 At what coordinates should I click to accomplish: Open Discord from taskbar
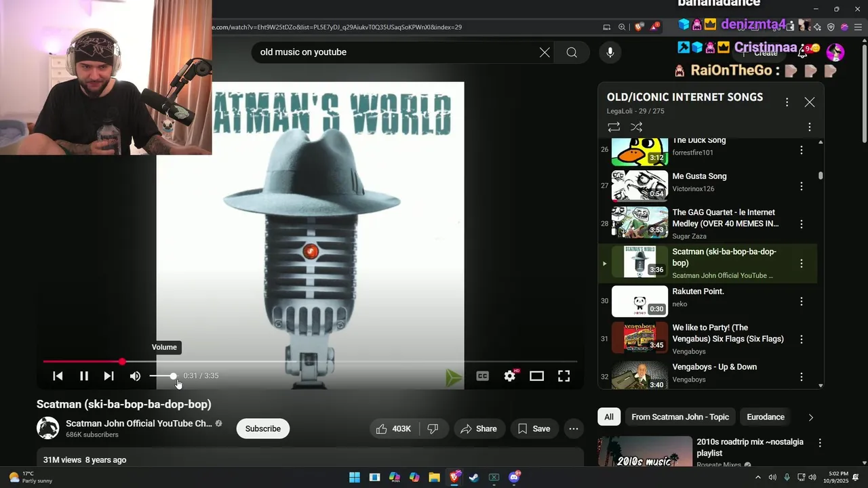pyautogui.click(x=514, y=477)
